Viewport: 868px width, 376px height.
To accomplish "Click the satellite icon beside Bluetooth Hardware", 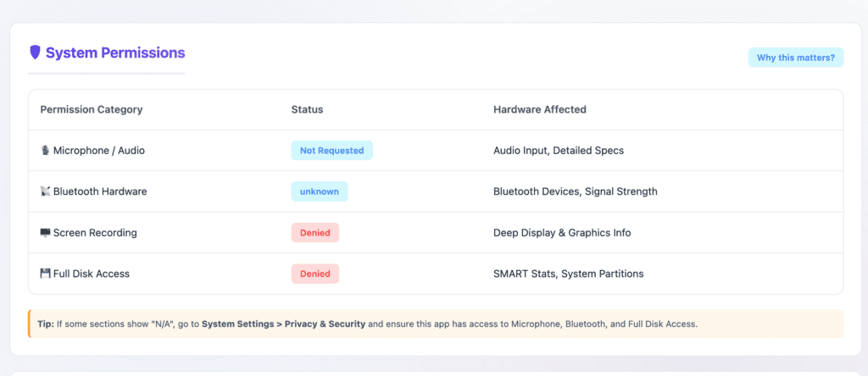I will pyautogui.click(x=46, y=191).
